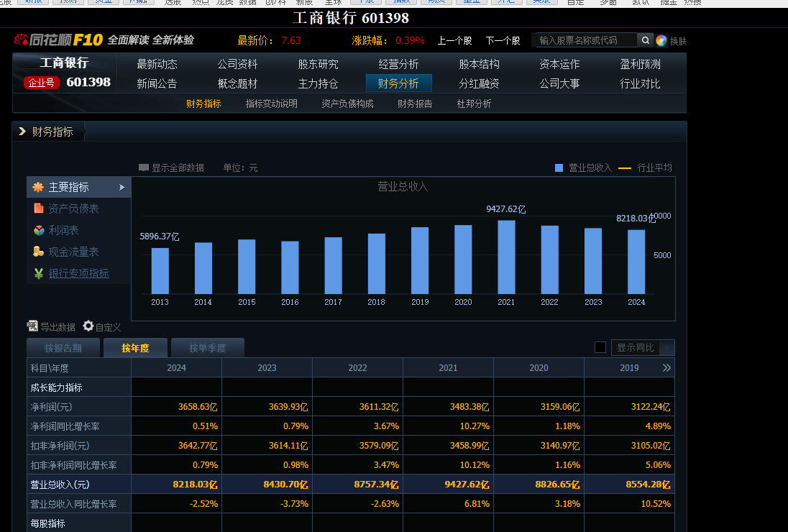Collapse the 财务指标 section chevron
This screenshot has width=788, height=532.
coord(22,131)
